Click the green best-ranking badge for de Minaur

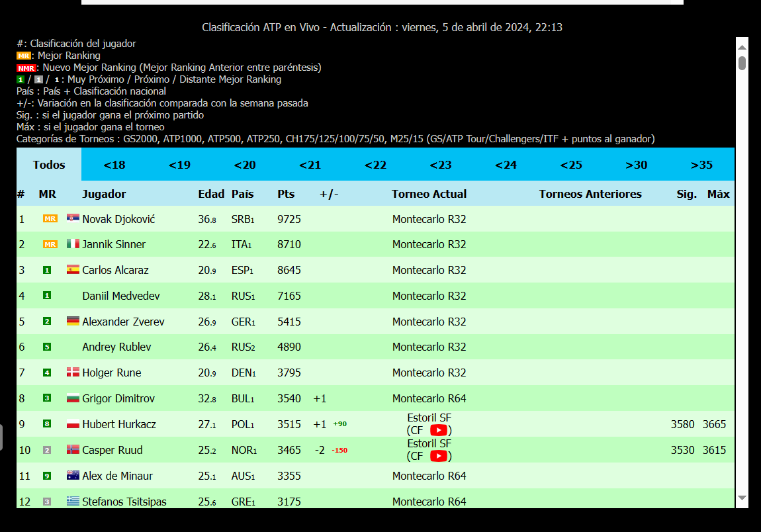[47, 476]
